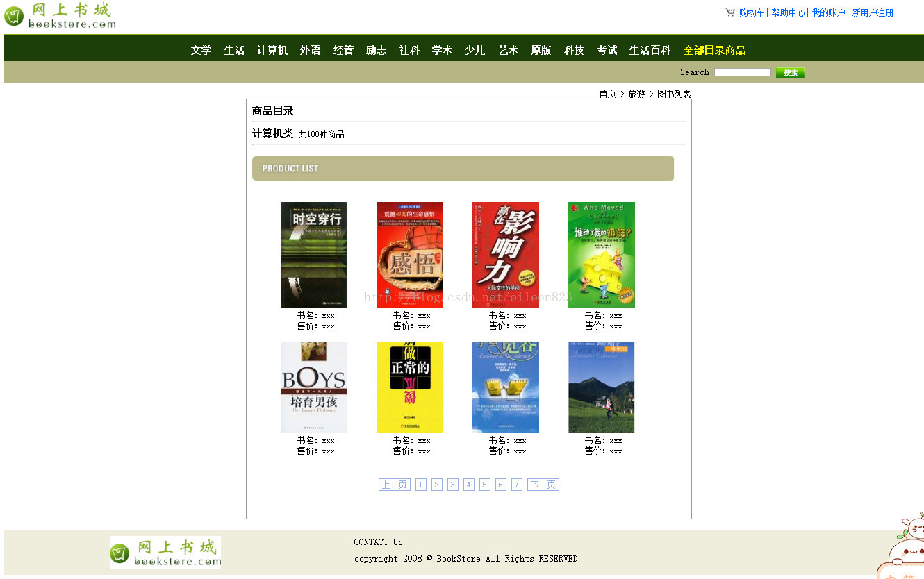Open the BOYS 培育男孩 book cover
Viewport: 924px width, 579px height.
coord(314,387)
